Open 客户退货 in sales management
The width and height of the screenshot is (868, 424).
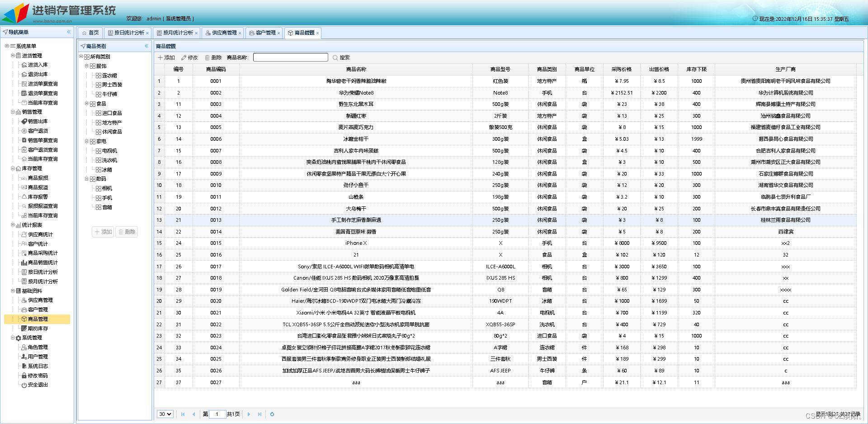(38, 131)
